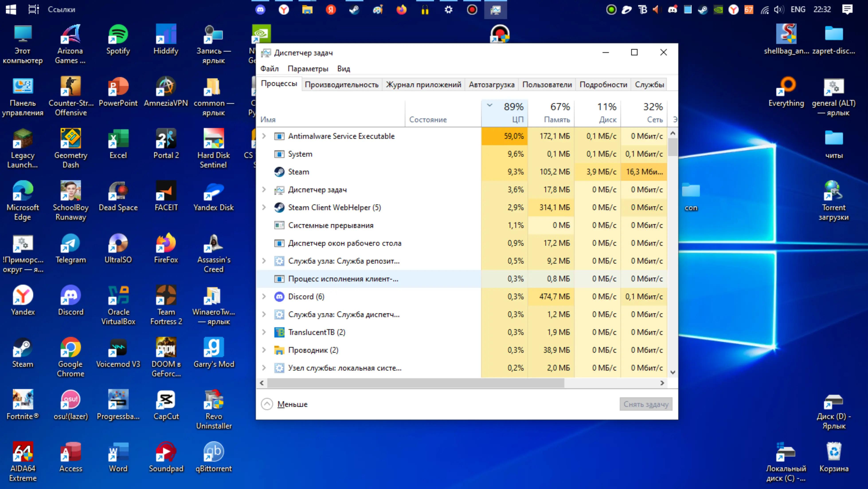Expand Служба узла: Служба диспетч... row
Image resolution: width=868 pixels, height=489 pixels.
tap(264, 314)
